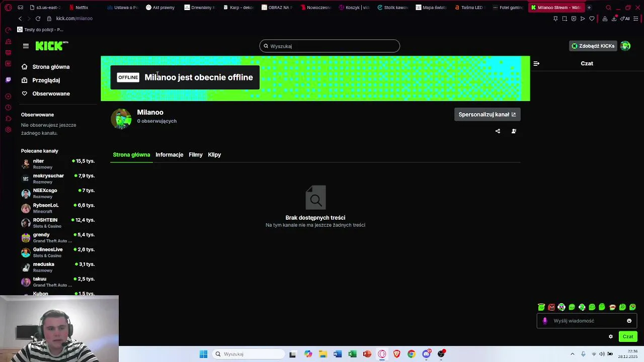Show hidden system tray icons

pos(572,354)
